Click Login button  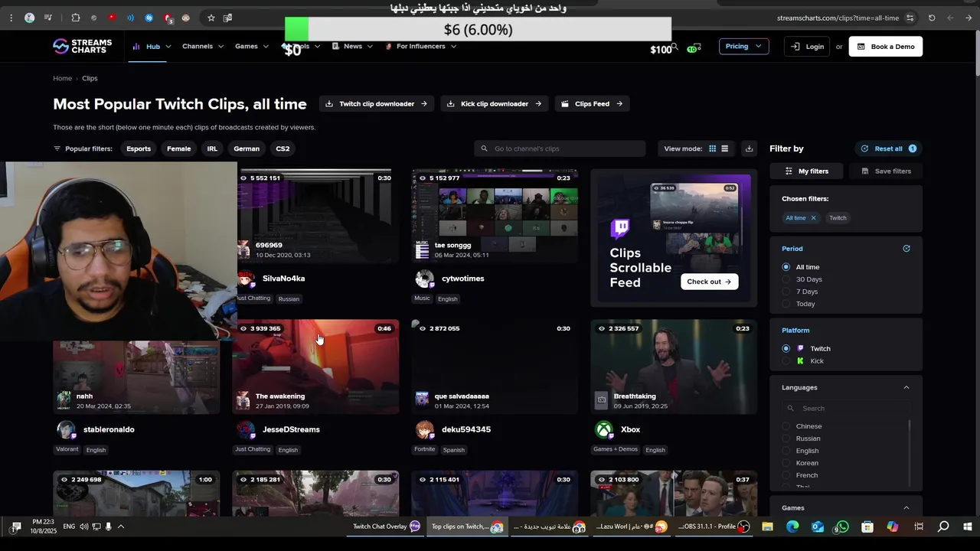coord(807,47)
